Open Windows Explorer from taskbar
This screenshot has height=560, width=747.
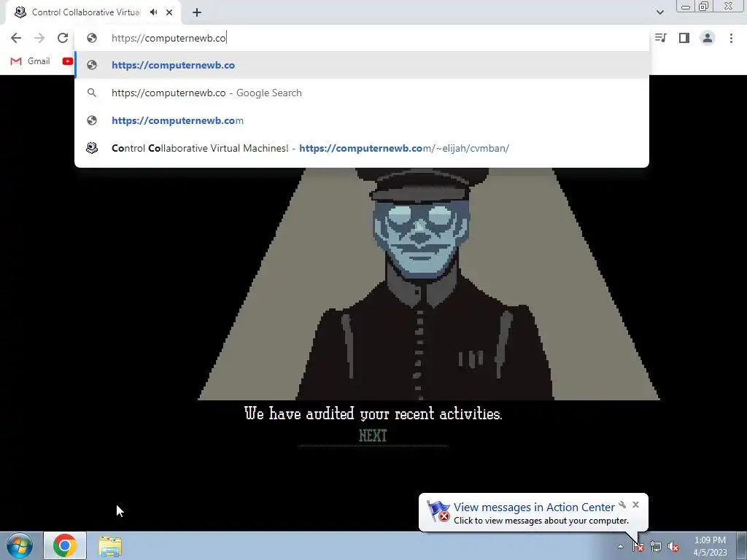click(110, 546)
